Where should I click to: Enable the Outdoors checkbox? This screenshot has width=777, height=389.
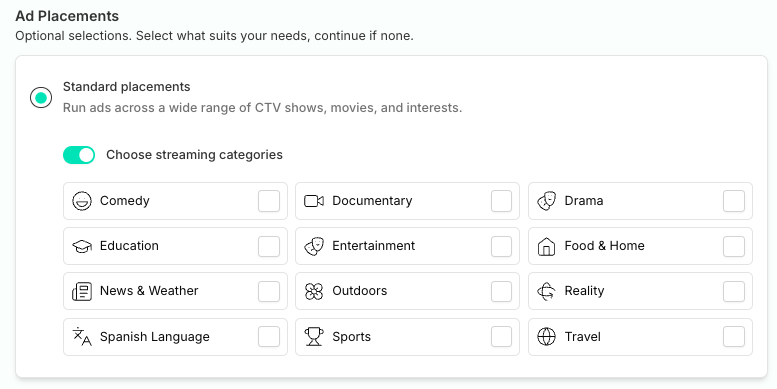coord(501,291)
